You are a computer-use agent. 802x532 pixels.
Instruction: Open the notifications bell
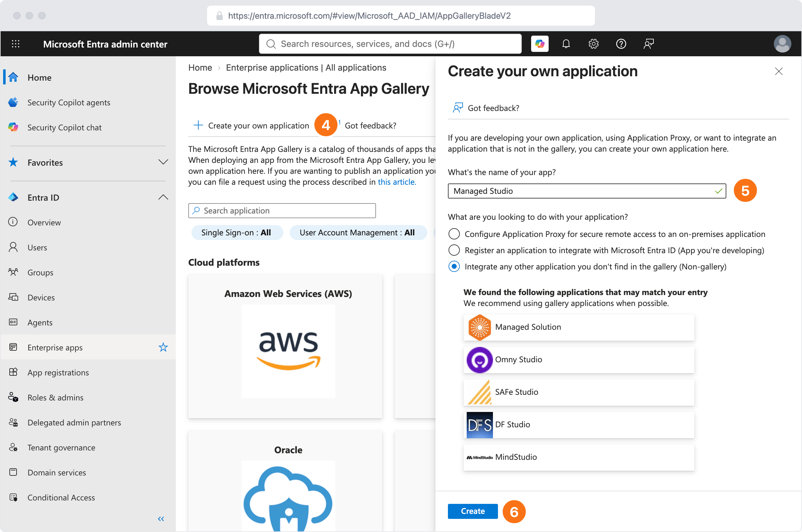[566, 44]
